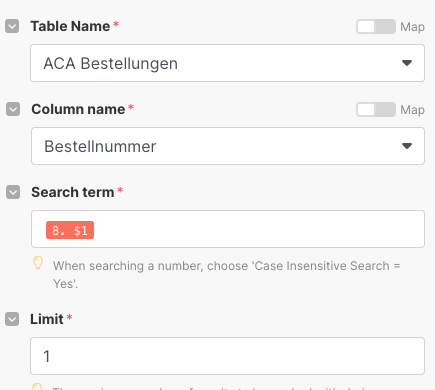This screenshot has width=435, height=390.
Task: Click the lightbulb hint icon under Search term
Action: [x=38, y=263]
